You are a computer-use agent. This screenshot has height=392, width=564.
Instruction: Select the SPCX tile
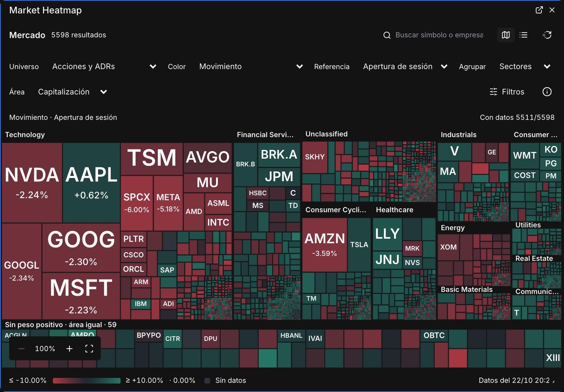click(x=137, y=203)
